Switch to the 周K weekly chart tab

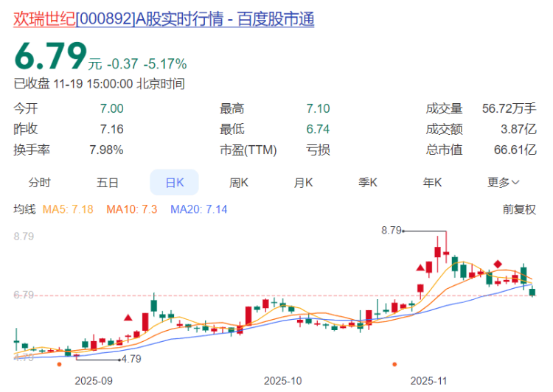coord(239,182)
